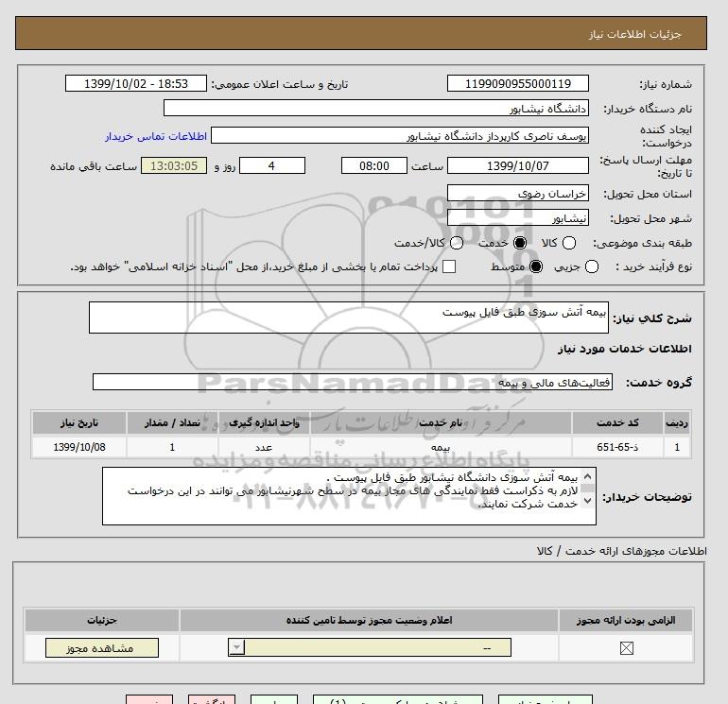Click the deadline time field 08:00
The height and width of the screenshot is (704, 728).
[x=374, y=165]
